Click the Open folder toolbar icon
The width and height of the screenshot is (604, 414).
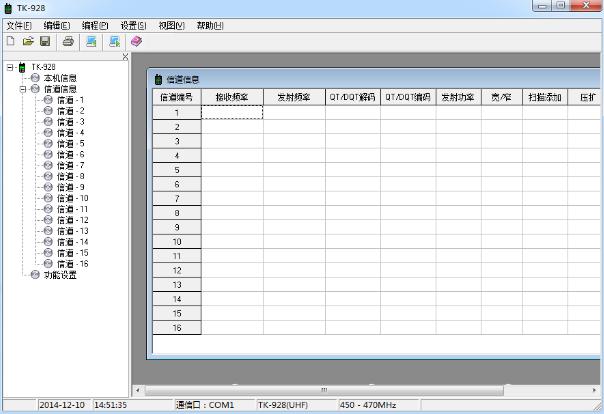[x=28, y=41]
